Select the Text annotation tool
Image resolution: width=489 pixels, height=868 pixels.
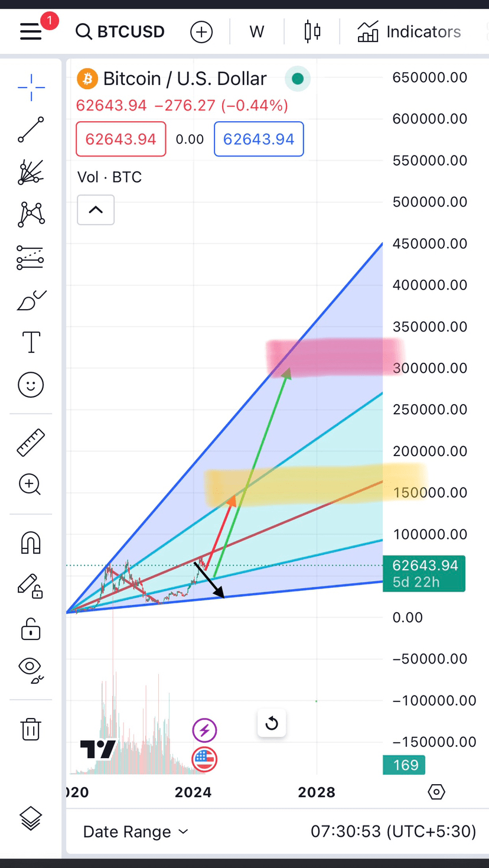31,342
